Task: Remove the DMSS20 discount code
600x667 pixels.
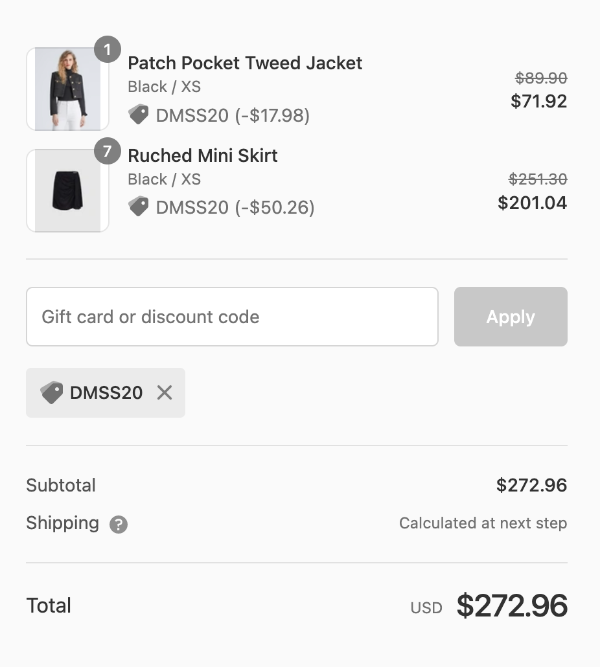Action: 165,393
